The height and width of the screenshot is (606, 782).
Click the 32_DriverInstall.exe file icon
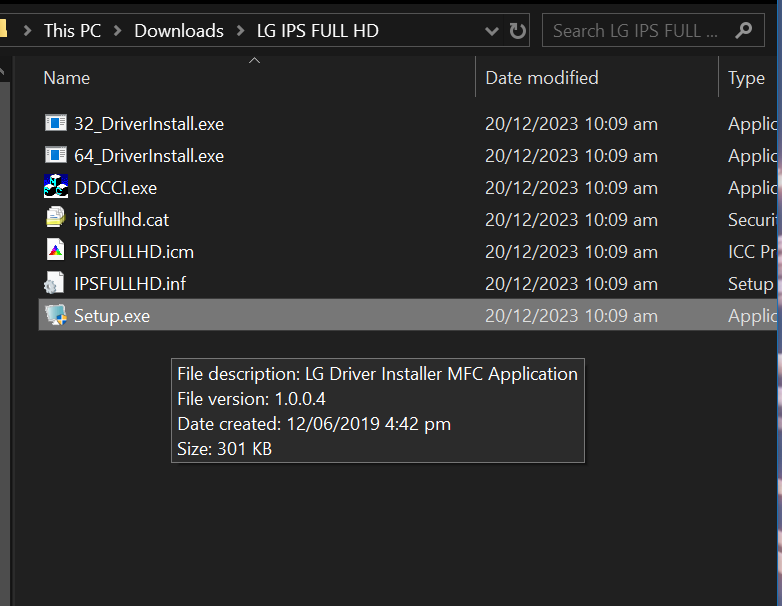[x=56, y=124]
